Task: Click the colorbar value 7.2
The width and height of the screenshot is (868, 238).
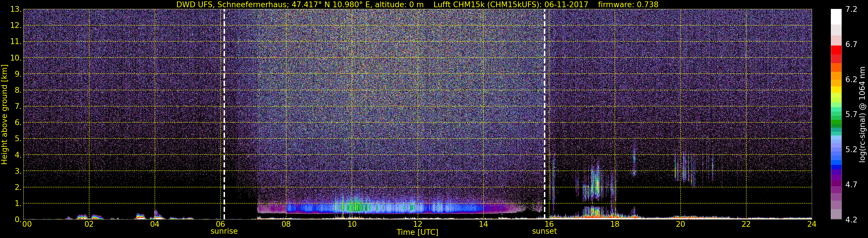Action: (851, 10)
